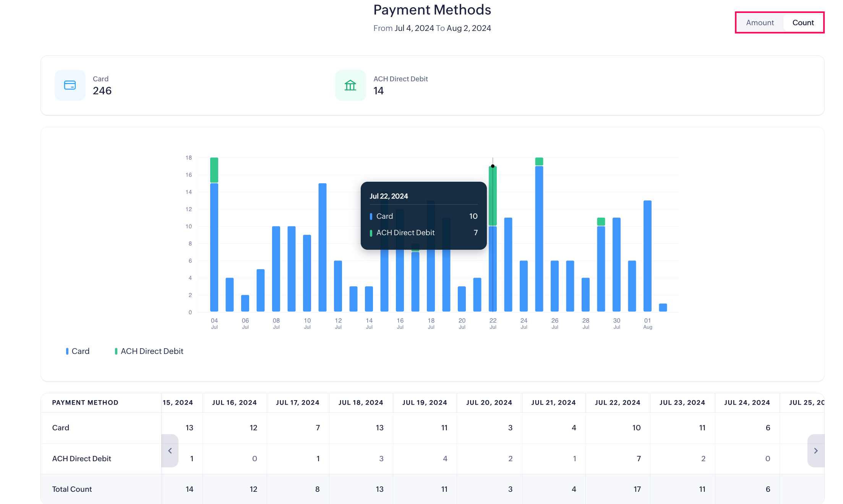Click the green ACH bar on 04 Jul

pos(214,170)
